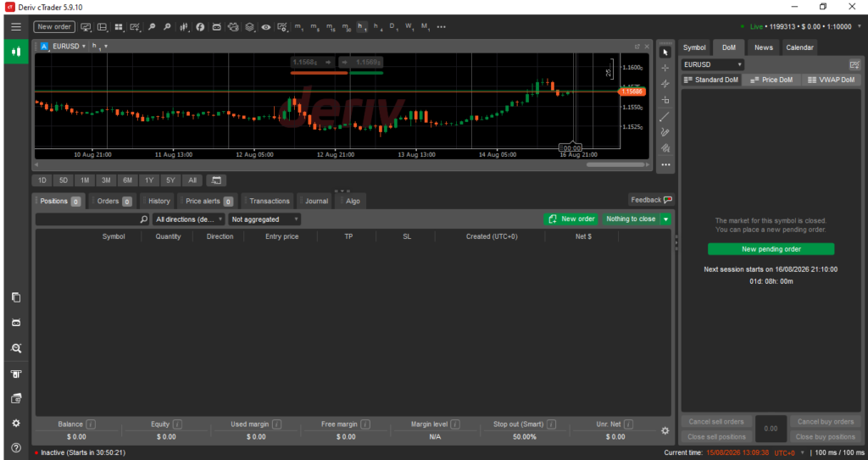Click the green New pending order button

(771, 249)
